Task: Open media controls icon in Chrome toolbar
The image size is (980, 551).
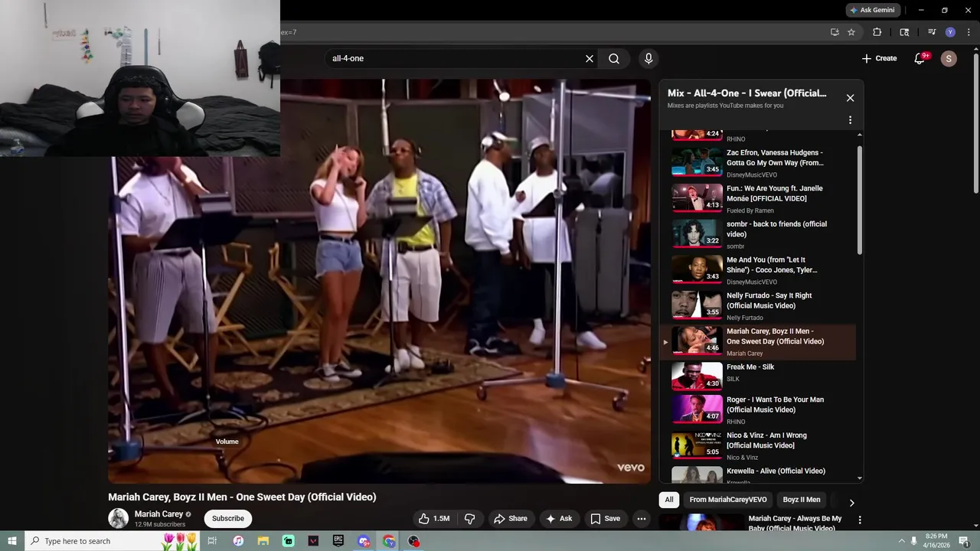Action: (x=932, y=32)
